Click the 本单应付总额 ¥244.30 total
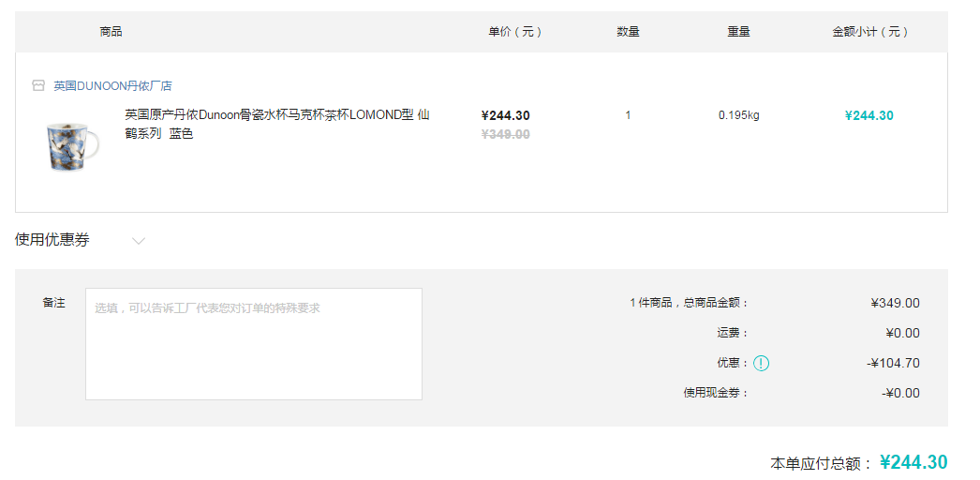 [913, 462]
